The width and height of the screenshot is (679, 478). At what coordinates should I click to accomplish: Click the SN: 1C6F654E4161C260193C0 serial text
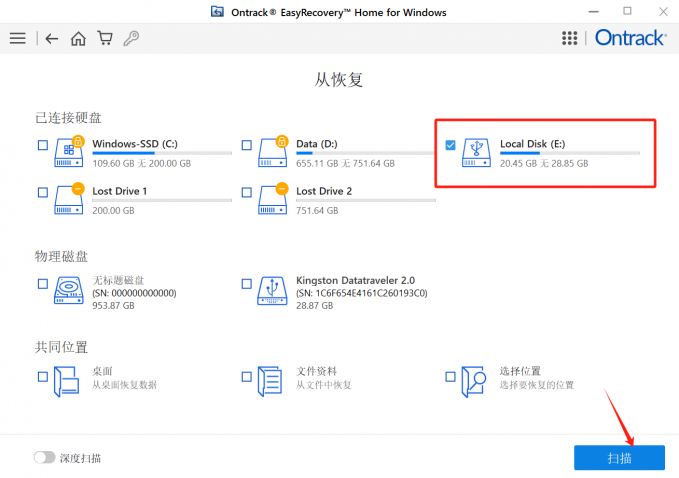tap(362, 293)
